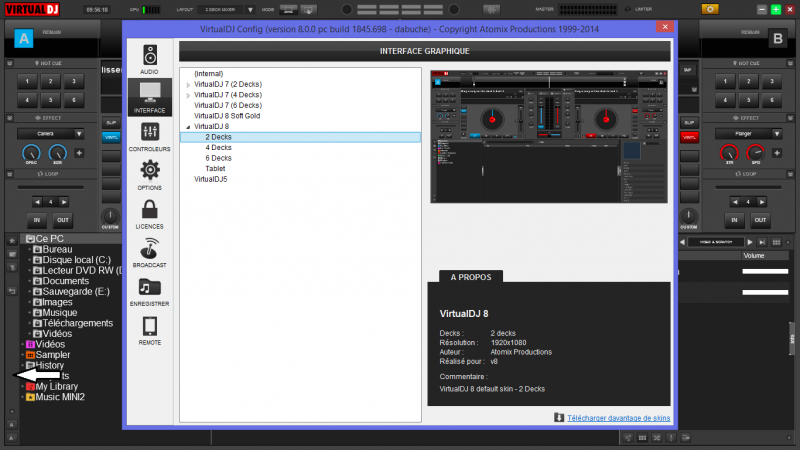Select the VirtualDJ5 skin
Image resolution: width=800 pixels, height=450 pixels.
(211, 179)
